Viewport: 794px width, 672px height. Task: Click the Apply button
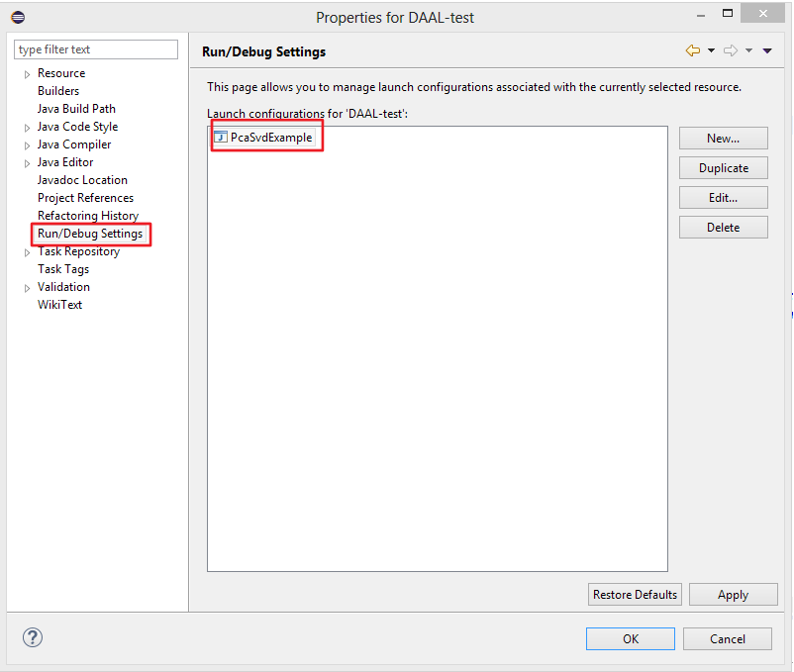tap(733, 595)
